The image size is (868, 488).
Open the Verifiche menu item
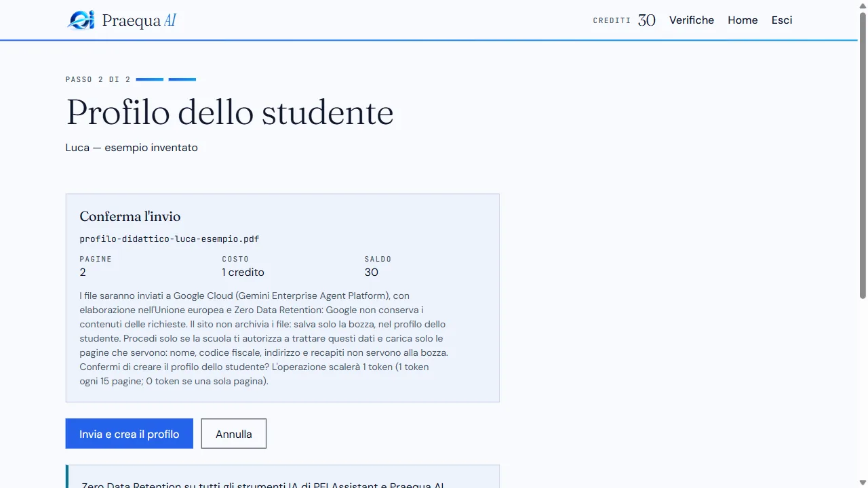692,20
